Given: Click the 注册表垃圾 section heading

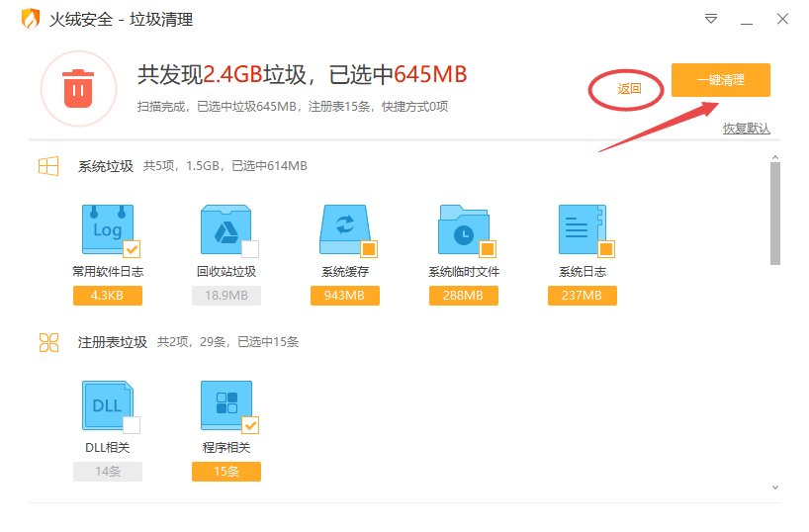Looking at the screenshot, I should [x=113, y=342].
